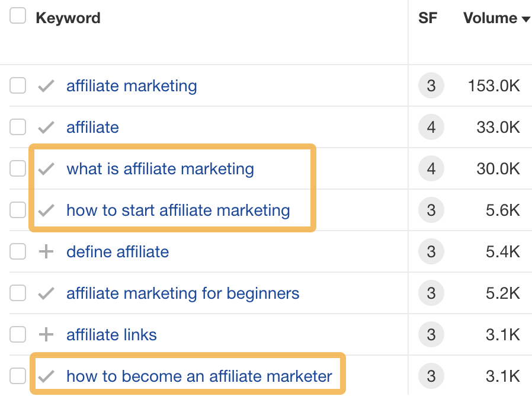Click the plus icon next to define affiliate
This screenshot has height=396, width=532.
(45, 251)
